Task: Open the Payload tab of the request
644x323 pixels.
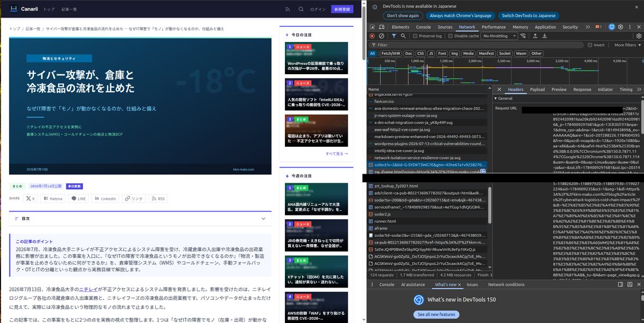Action: click(537, 90)
